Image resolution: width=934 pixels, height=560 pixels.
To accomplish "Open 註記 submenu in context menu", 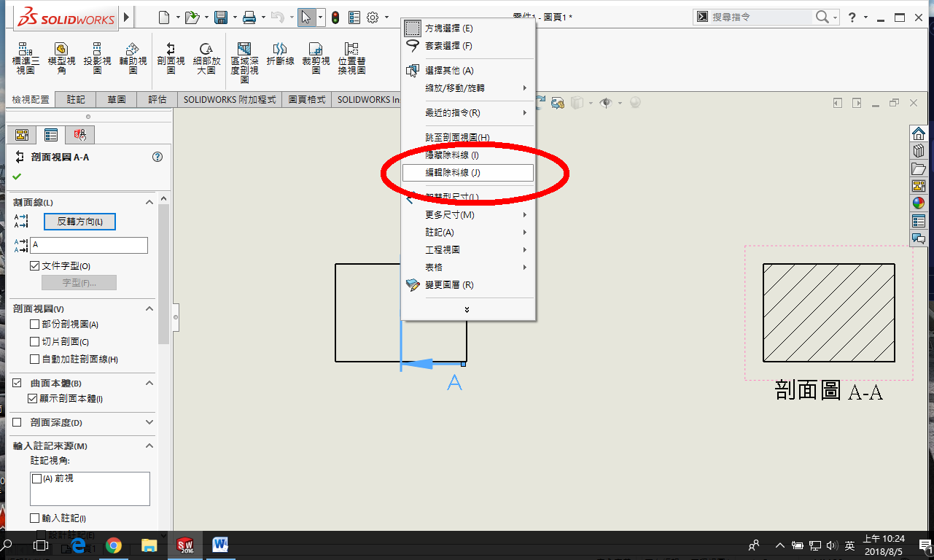I will point(468,233).
